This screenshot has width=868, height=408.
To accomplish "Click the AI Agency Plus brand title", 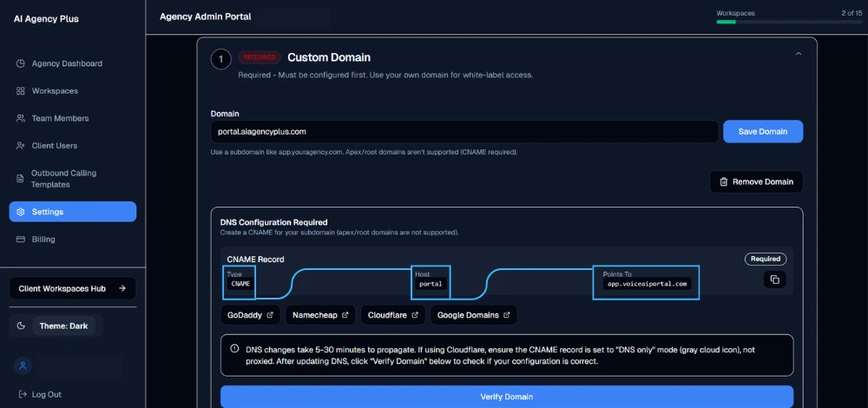I will tap(46, 19).
